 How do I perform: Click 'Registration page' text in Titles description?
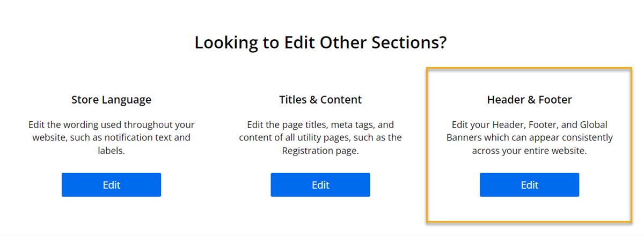coord(319,151)
